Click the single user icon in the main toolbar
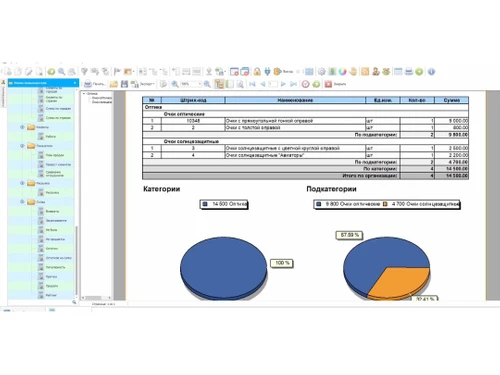The width and height of the screenshot is (500, 375). [x=376, y=71]
